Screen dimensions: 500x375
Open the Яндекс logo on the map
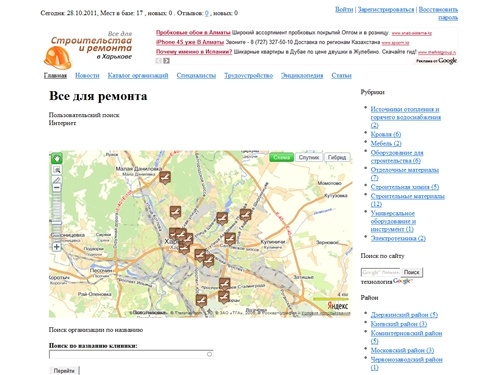tap(337, 306)
